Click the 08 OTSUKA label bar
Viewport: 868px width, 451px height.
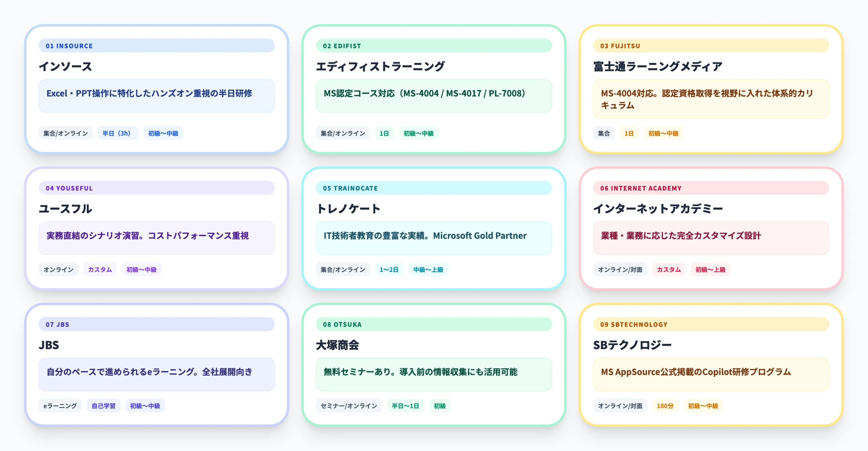pyautogui.click(x=434, y=324)
